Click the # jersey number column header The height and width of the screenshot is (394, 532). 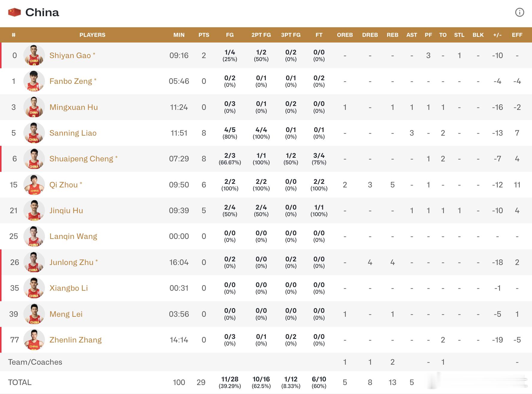(x=13, y=35)
